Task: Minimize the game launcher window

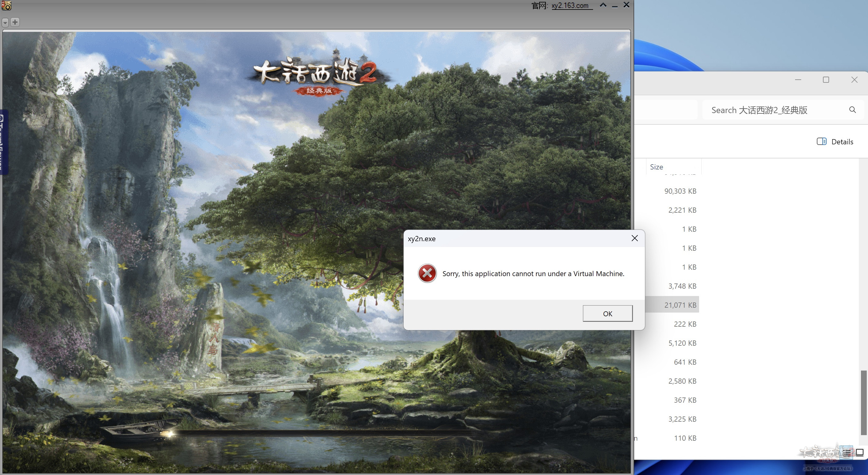Action: point(615,6)
